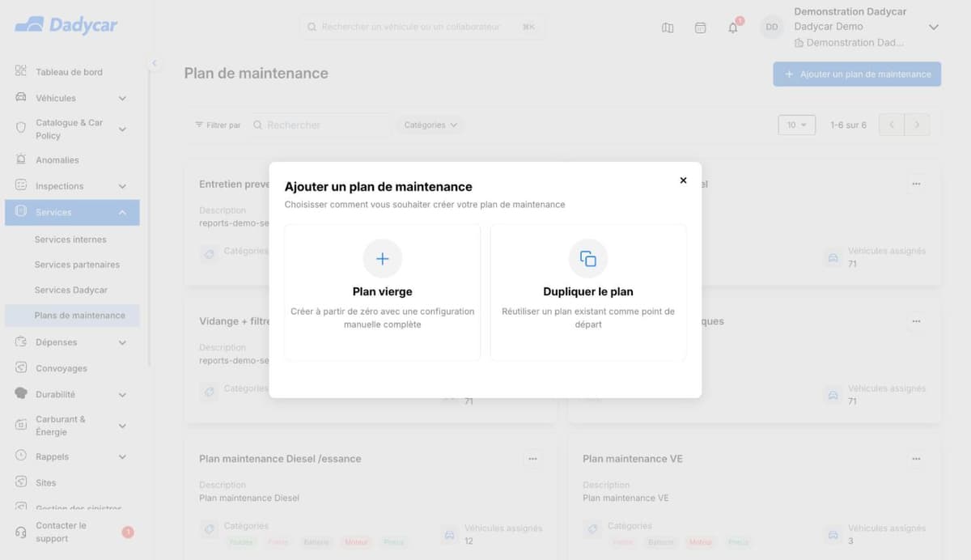Click the Convoyages icon in sidebar
The height and width of the screenshot is (560, 971).
21,367
